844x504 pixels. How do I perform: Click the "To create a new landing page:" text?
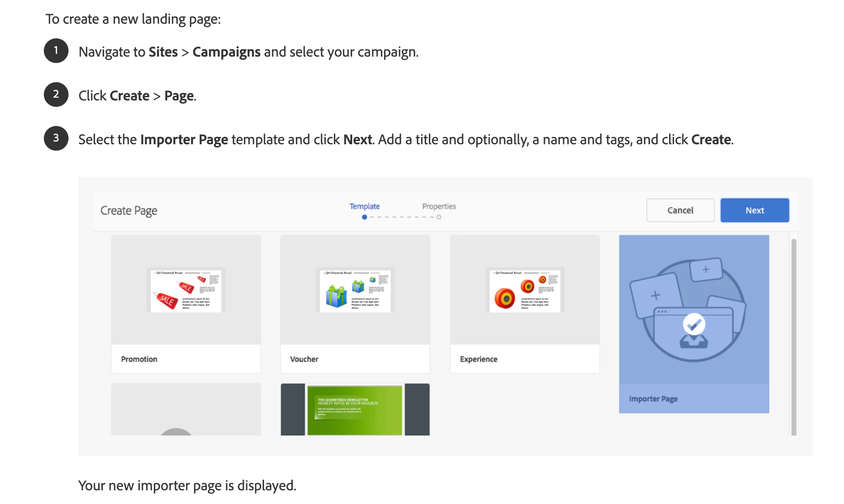pos(133,19)
